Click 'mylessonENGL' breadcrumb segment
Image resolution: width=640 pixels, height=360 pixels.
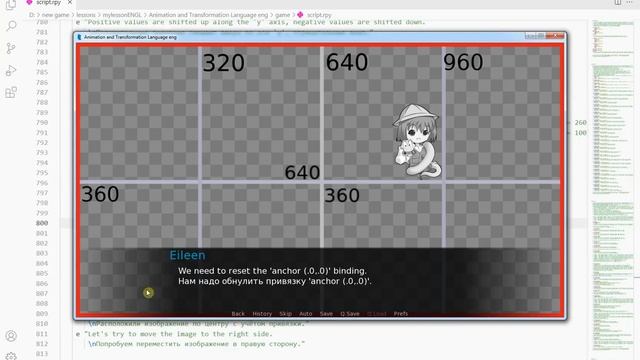pyautogui.click(x=122, y=15)
